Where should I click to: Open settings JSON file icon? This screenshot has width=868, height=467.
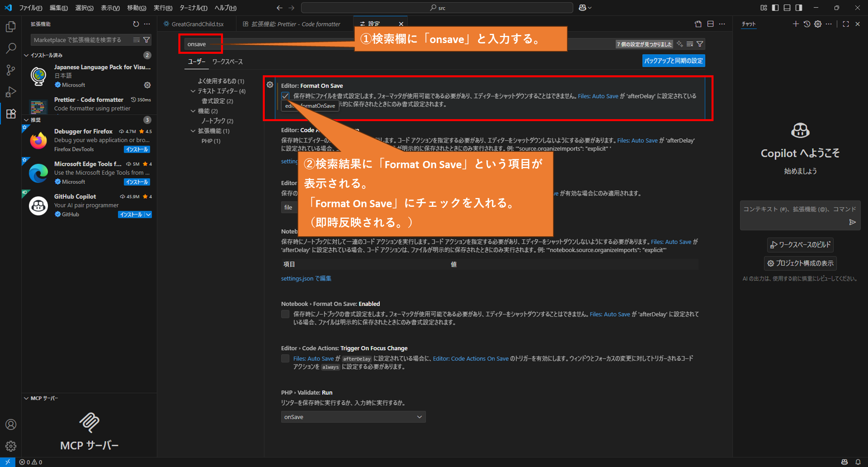(x=698, y=24)
